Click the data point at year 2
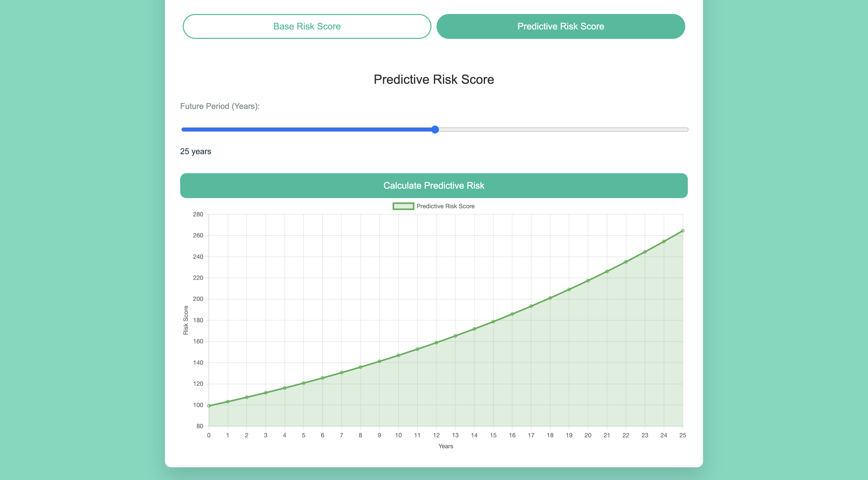The width and height of the screenshot is (868, 480). tap(247, 397)
